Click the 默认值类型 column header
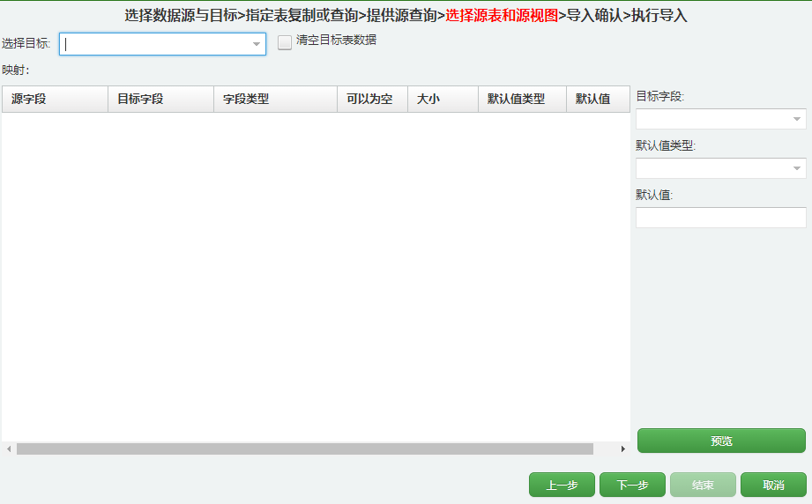The image size is (812, 504). (x=522, y=99)
